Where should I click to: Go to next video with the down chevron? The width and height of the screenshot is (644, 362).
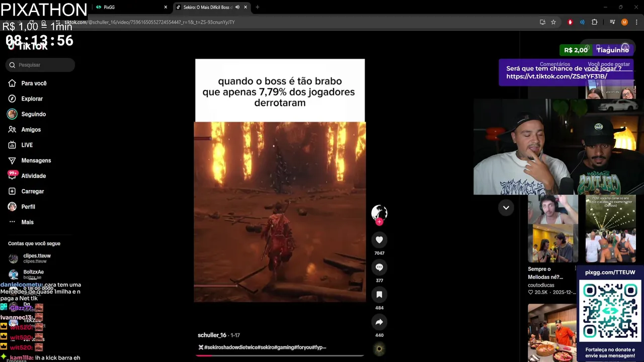click(506, 207)
